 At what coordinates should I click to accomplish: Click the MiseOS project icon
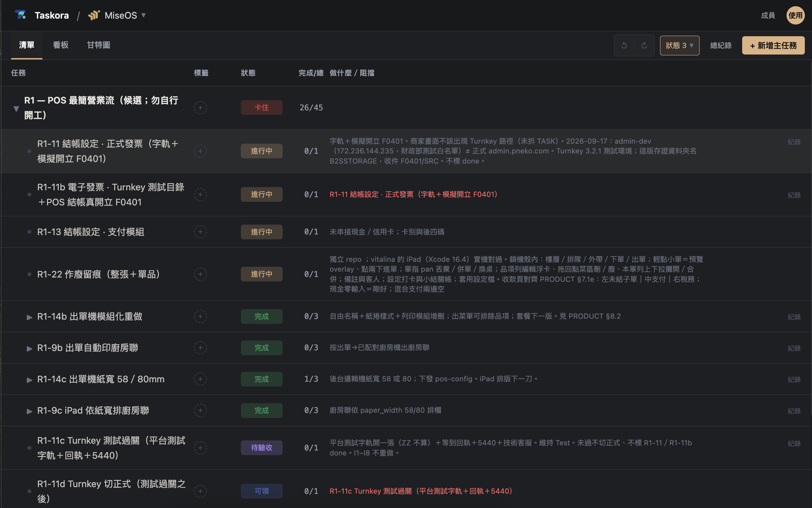point(94,15)
